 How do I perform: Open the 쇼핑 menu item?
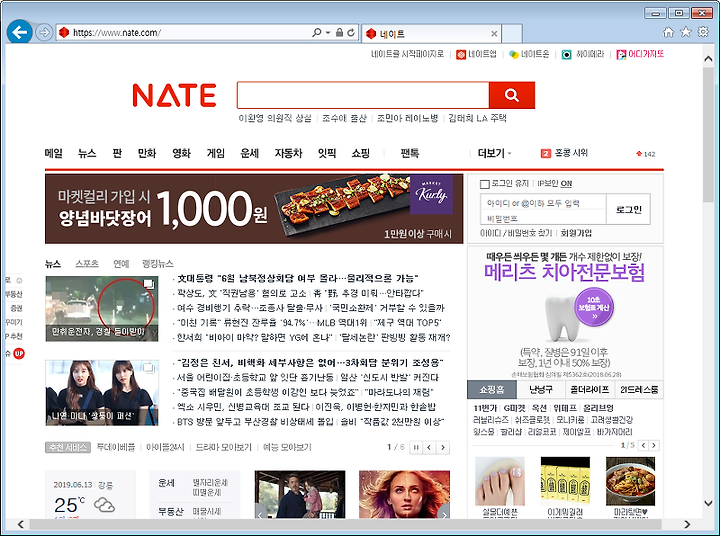pyautogui.click(x=360, y=153)
